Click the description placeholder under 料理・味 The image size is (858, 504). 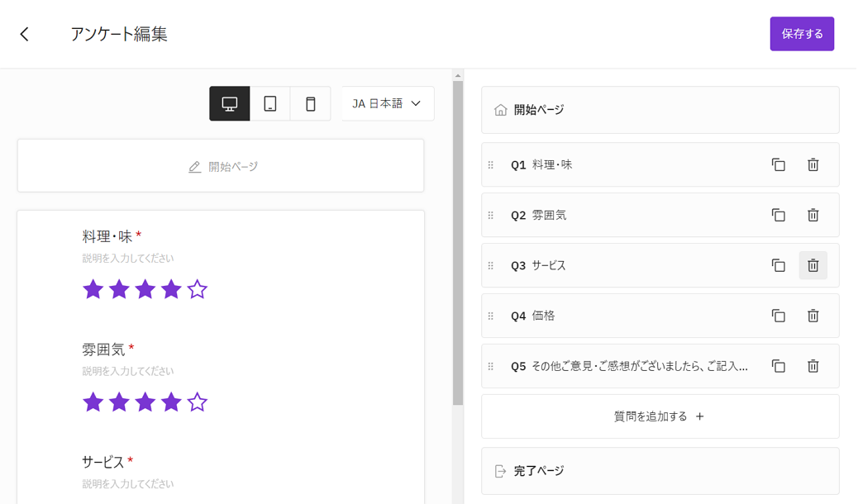click(x=128, y=259)
